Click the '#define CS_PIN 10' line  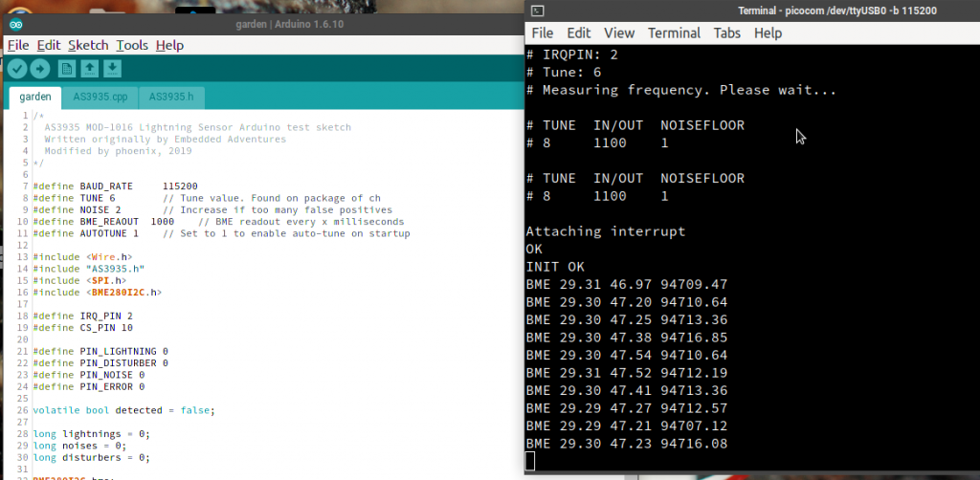point(82,328)
